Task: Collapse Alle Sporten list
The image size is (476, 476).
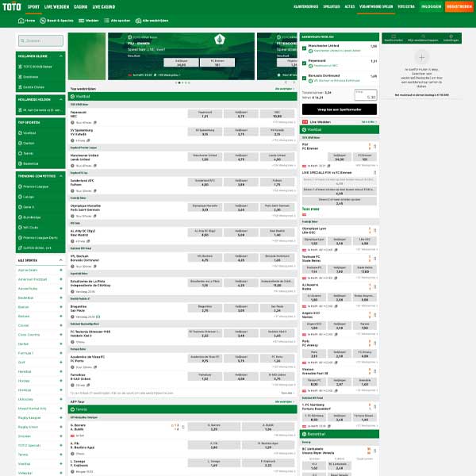Action: point(61,260)
